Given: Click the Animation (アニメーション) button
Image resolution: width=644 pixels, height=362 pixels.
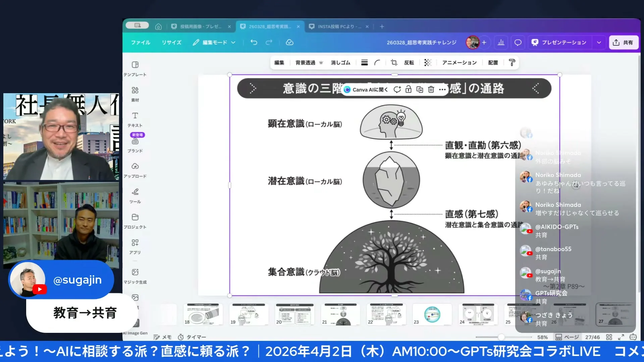Looking at the screenshot, I should (459, 63).
